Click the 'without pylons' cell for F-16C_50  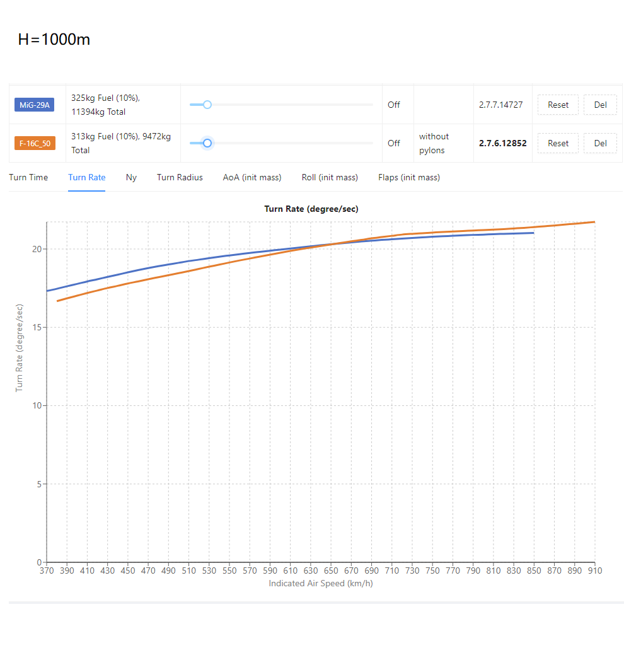(434, 143)
